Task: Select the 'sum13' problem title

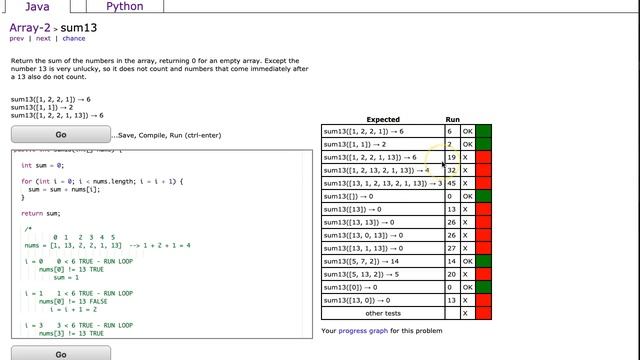Action: tap(79, 28)
